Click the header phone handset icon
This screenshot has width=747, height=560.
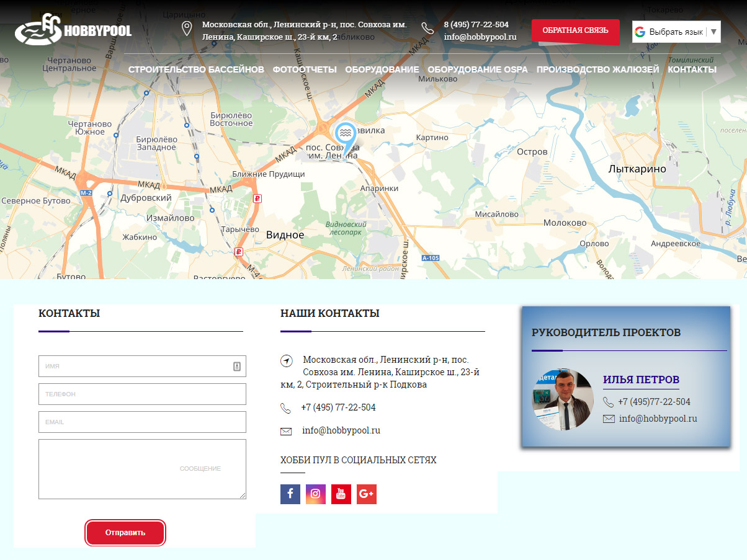point(427,29)
